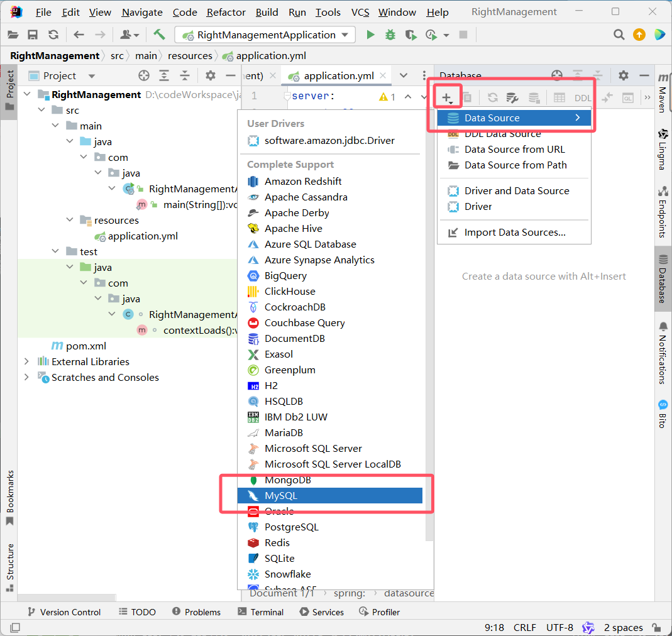Click the Back navigation arrow
Screen dimensions: 672x636
point(79,35)
